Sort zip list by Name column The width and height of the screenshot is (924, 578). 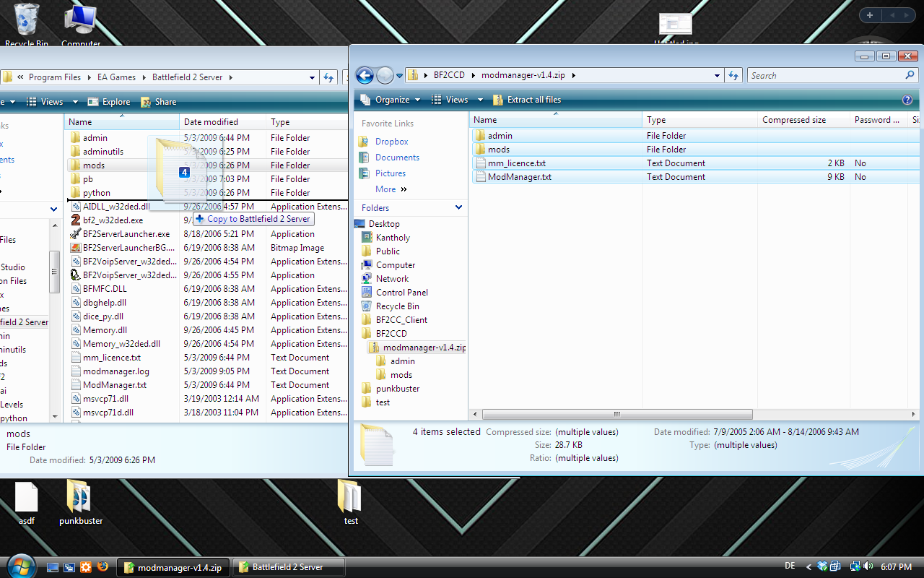coord(556,120)
